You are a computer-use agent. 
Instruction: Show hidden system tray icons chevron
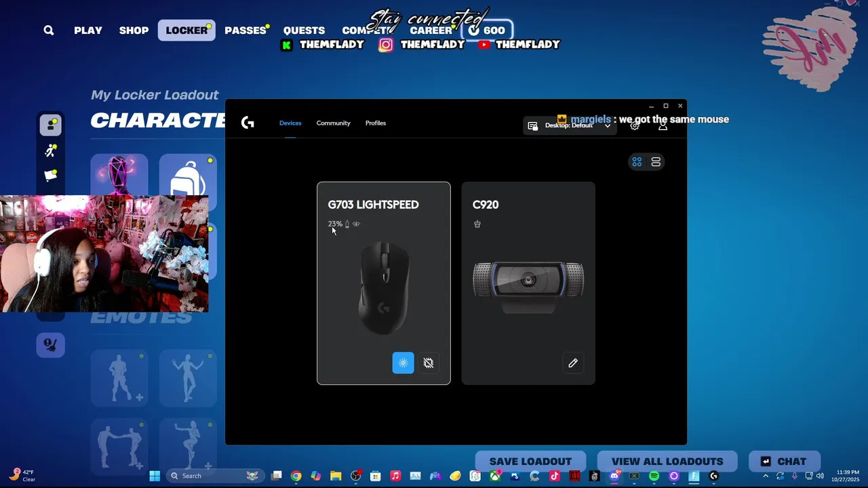[766, 476]
